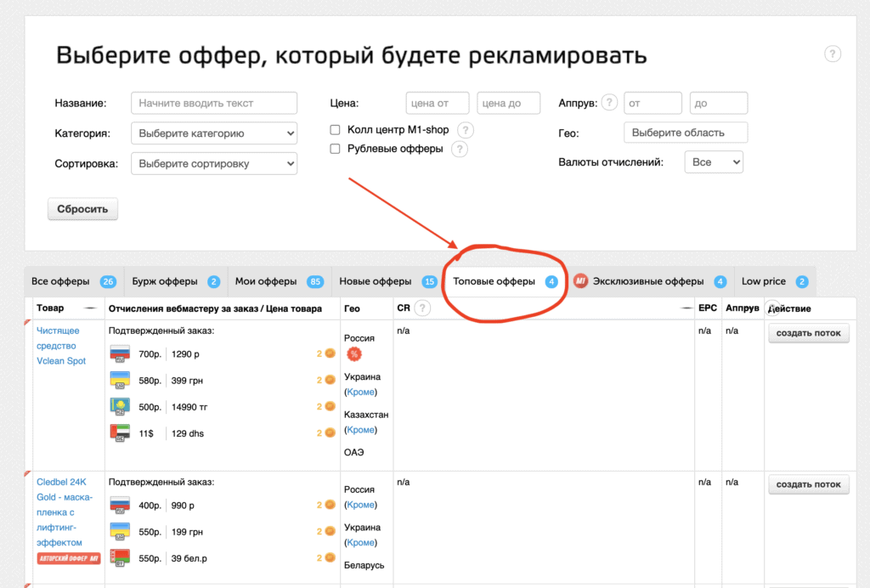Click the coin icon next to 700р. payout

tap(326, 353)
